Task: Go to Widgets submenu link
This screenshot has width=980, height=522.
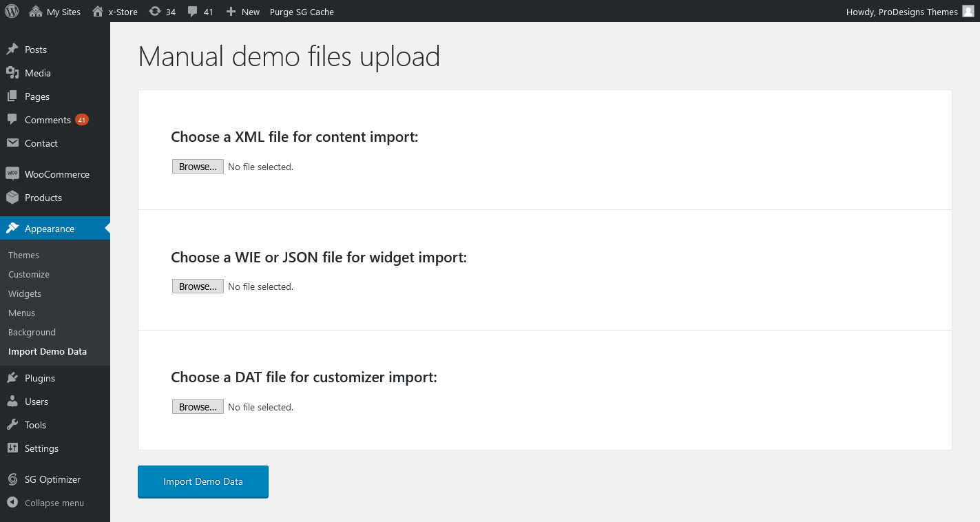Action: 25,293
